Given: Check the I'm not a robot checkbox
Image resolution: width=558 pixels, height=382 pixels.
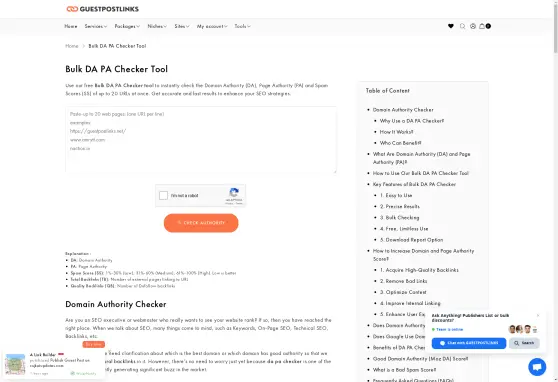Looking at the screenshot, I should (x=163, y=195).
